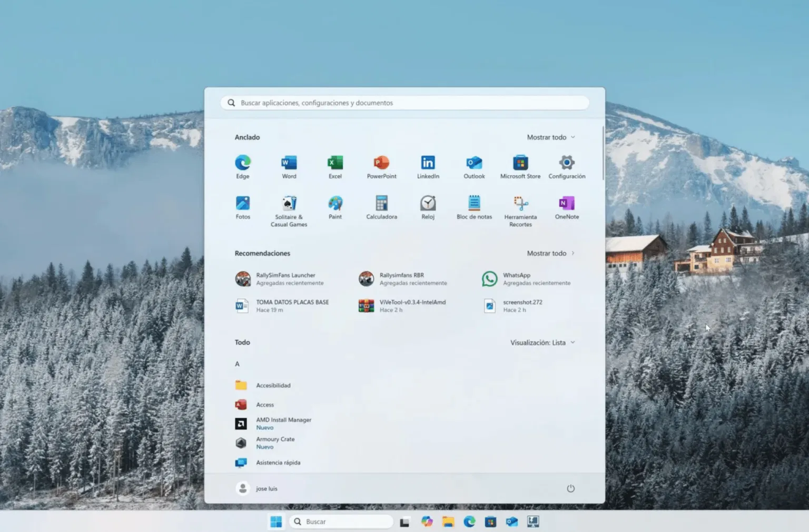Open Copilot from the taskbar
This screenshot has width=809, height=532.
[427, 521]
